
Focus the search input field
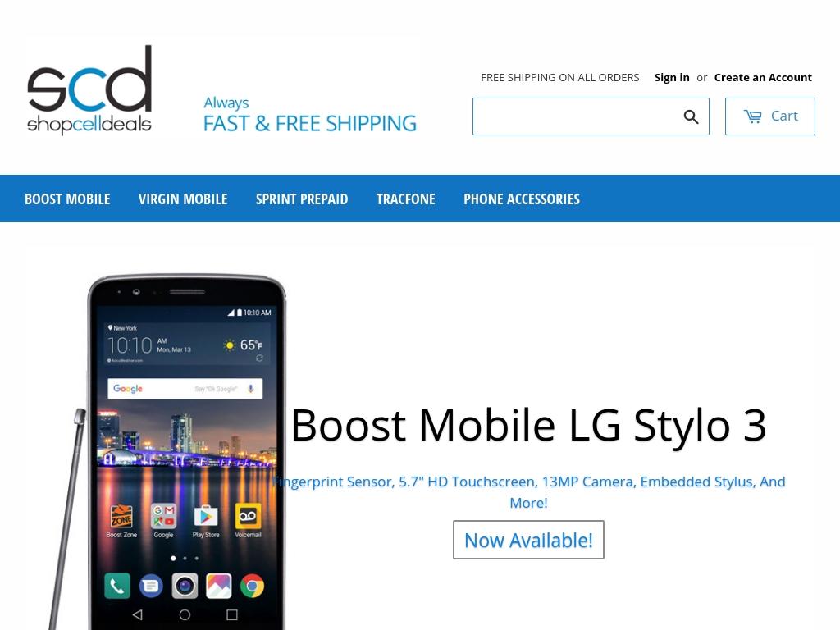click(573, 116)
